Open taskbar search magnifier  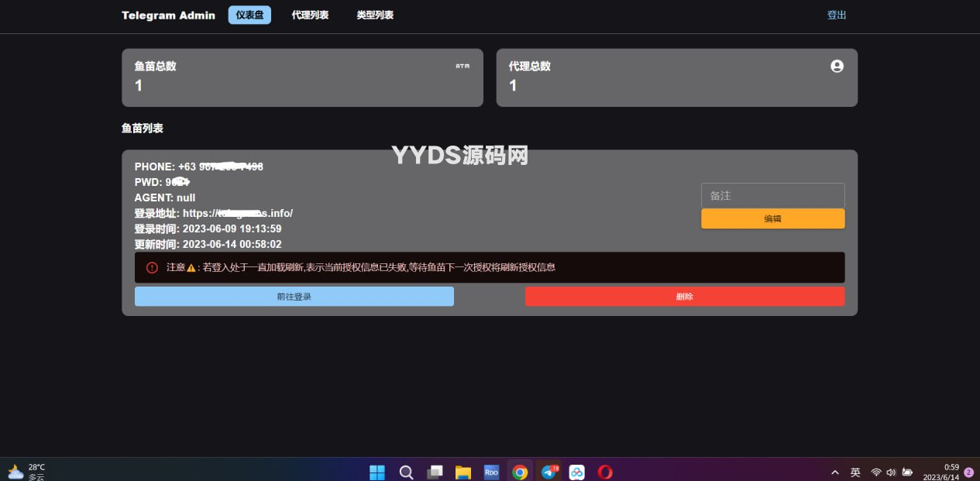406,472
